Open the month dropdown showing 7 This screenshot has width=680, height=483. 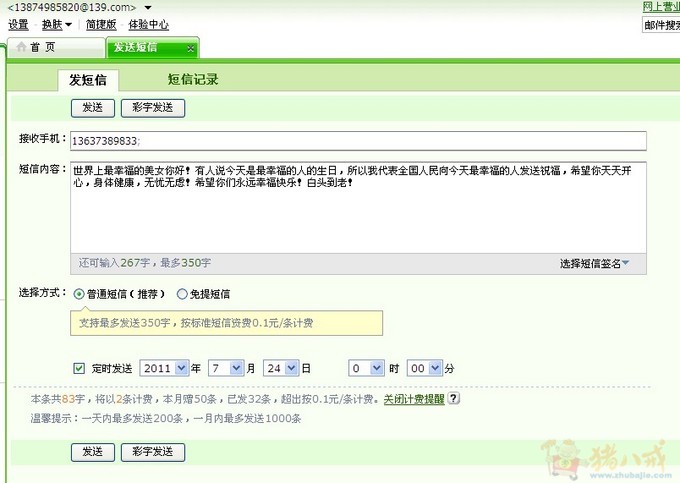[x=226, y=369]
